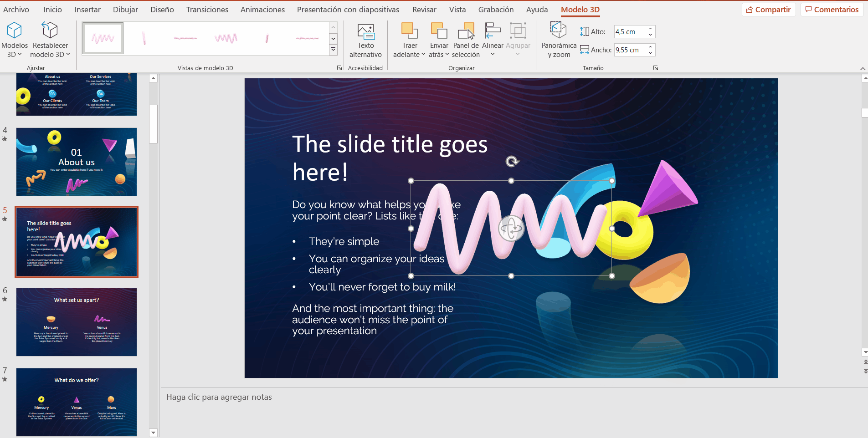Move the views gallery up one row
The image size is (868, 438).
pos(333,28)
